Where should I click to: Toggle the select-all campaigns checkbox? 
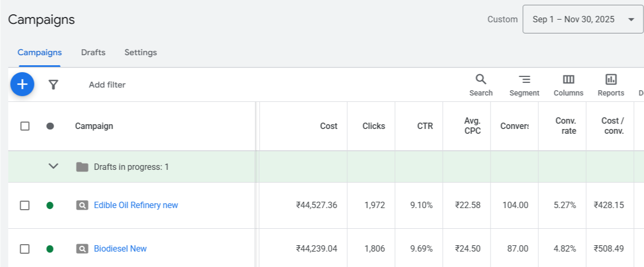25,126
